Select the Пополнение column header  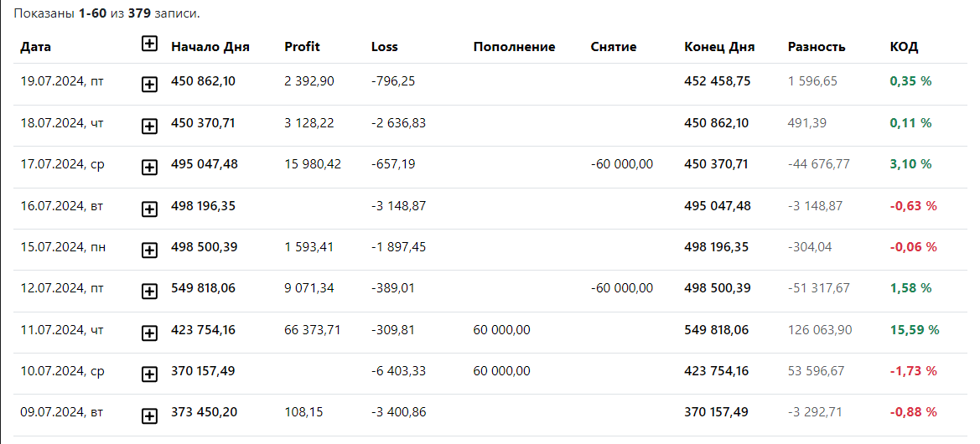point(515,47)
